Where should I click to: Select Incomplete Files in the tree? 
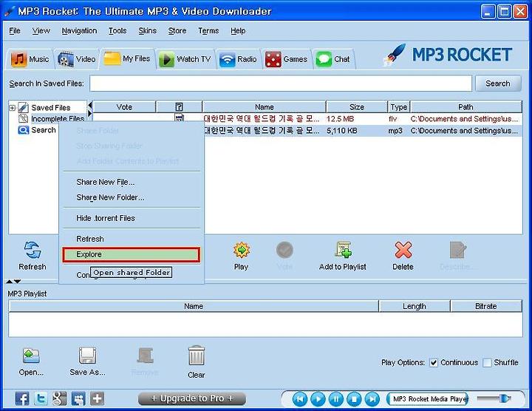tap(58, 119)
